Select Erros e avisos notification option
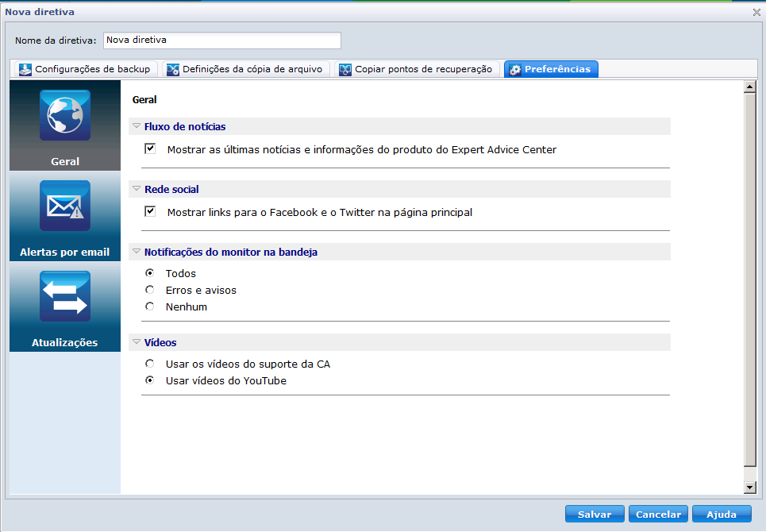This screenshot has width=766, height=532. pyautogui.click(x=149, y=289)
